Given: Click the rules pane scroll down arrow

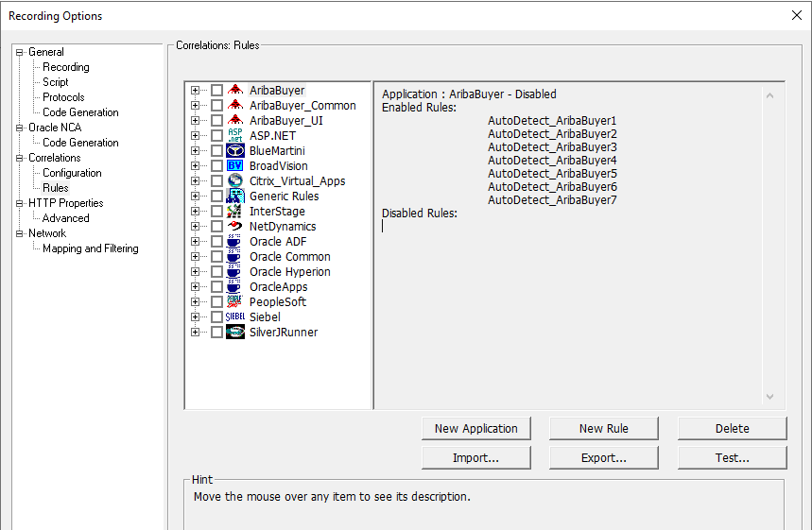Looking at the screenshot, I should point(769,398).
